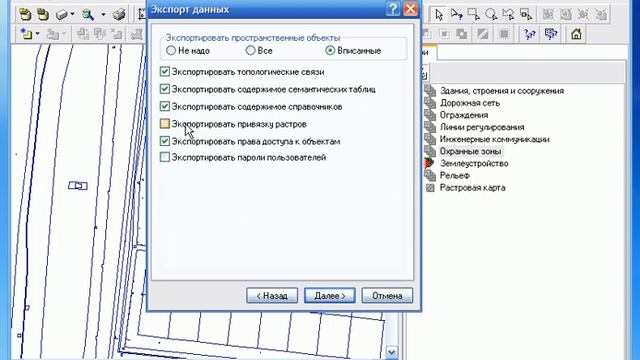
Task: Select 'Рельеф' layer in list
Action: 454,176
